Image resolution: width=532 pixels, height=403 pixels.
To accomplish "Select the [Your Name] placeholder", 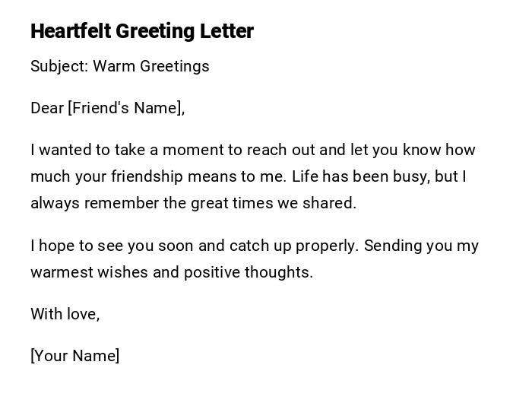I will [x=75, y=355].
